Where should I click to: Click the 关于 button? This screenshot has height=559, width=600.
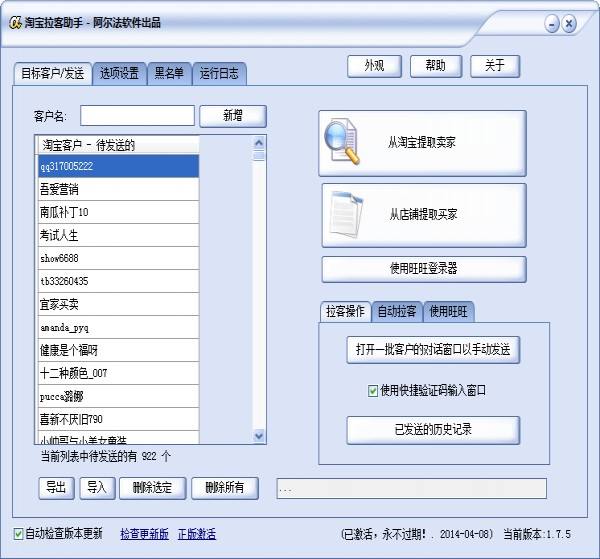(x=495, y=66)
